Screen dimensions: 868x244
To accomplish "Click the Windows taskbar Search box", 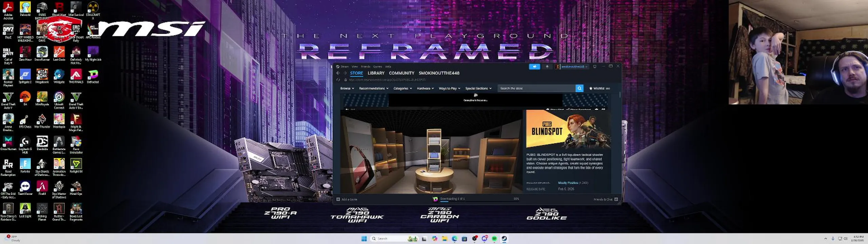I will click(394, 239).
